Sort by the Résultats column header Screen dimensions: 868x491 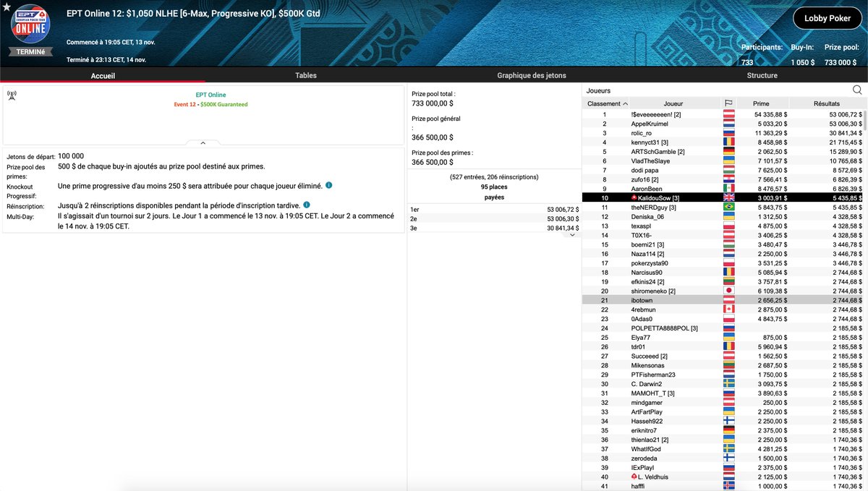826,103
